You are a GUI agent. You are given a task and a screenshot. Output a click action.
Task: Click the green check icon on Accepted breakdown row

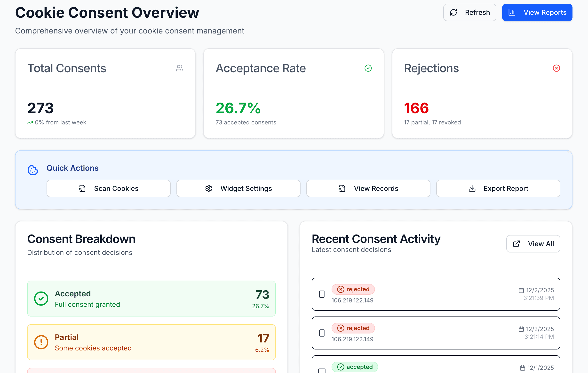(x=41, y=298)
